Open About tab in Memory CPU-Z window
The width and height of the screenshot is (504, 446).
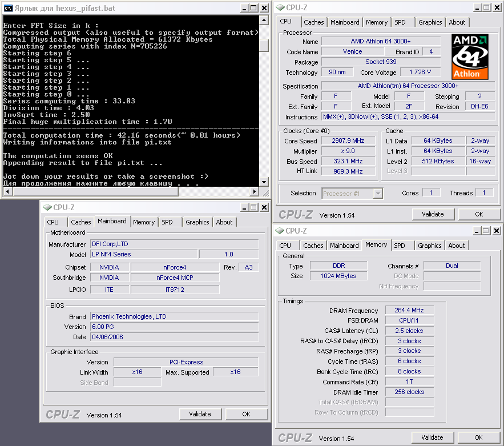point(457,246)
